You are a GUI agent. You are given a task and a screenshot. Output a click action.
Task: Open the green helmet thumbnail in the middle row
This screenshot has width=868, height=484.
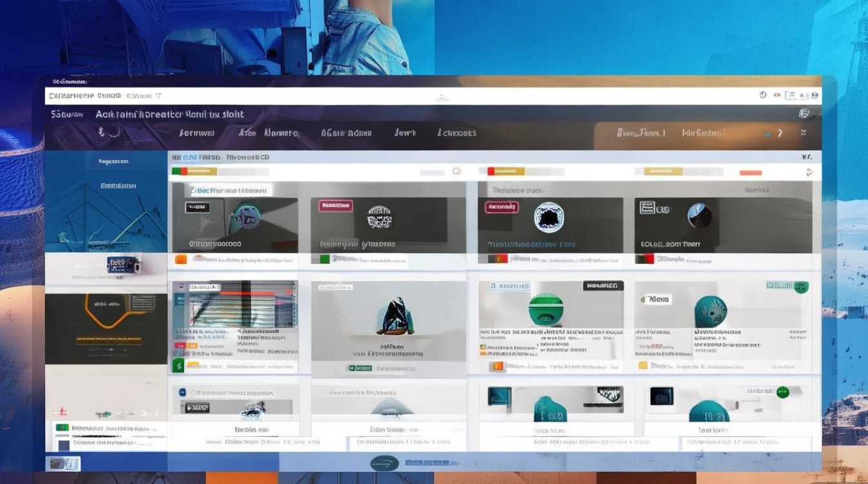(x=551, y=326)
